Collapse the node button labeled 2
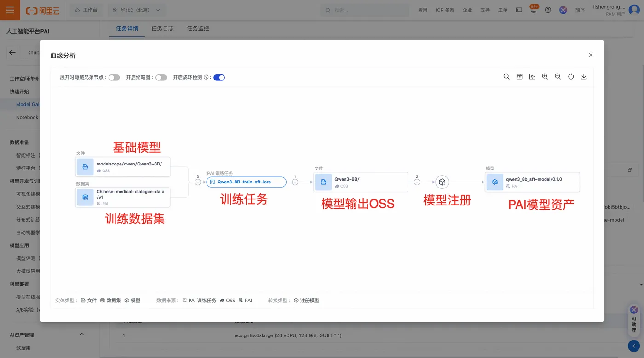644x358 pixels. 417,182
